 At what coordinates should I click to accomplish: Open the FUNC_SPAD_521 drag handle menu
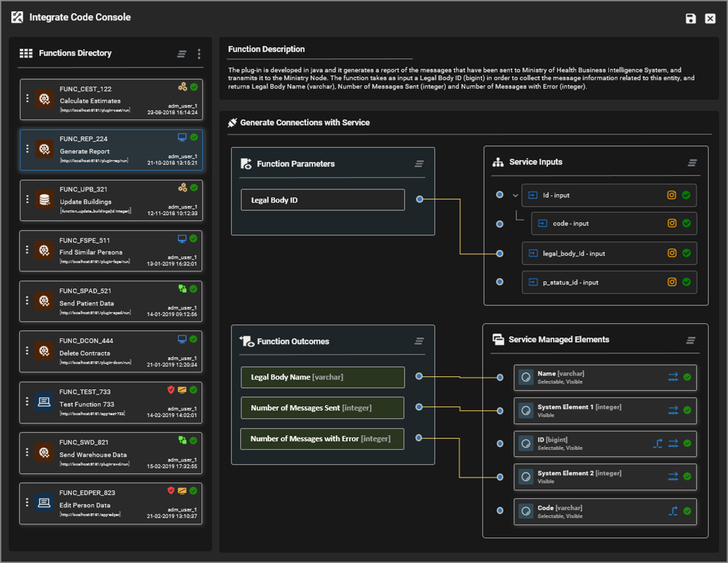pyautogui.click(x=27, y=300)
